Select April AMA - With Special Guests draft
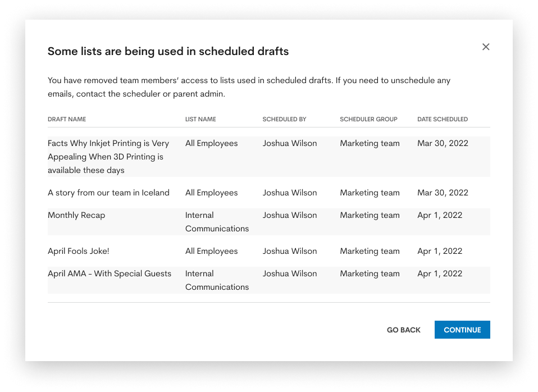Screen dimensions: 538x392 click(110, 274)
